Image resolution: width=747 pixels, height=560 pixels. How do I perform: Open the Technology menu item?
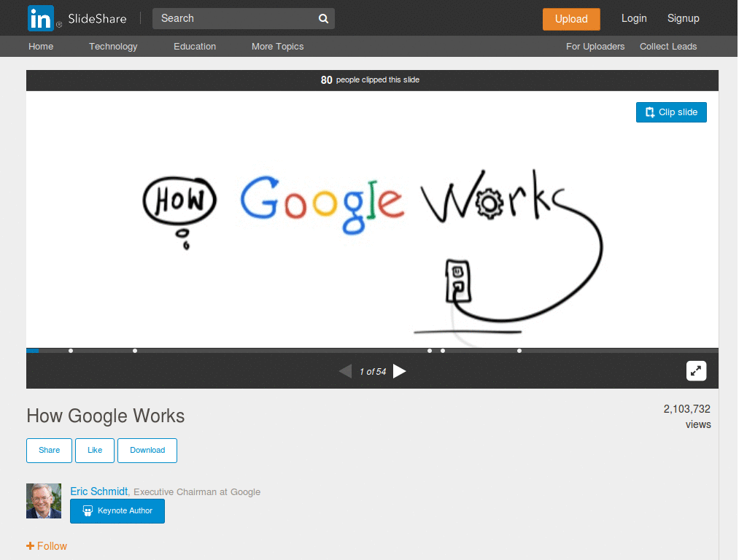pos(113,46)
